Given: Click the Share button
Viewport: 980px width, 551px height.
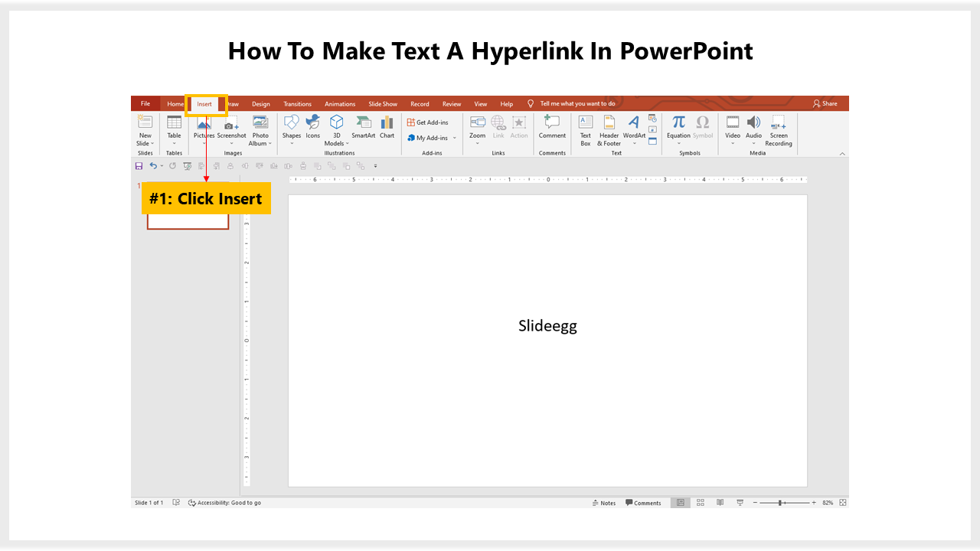Looking at the screenshot, I should (x=825, y=103).
